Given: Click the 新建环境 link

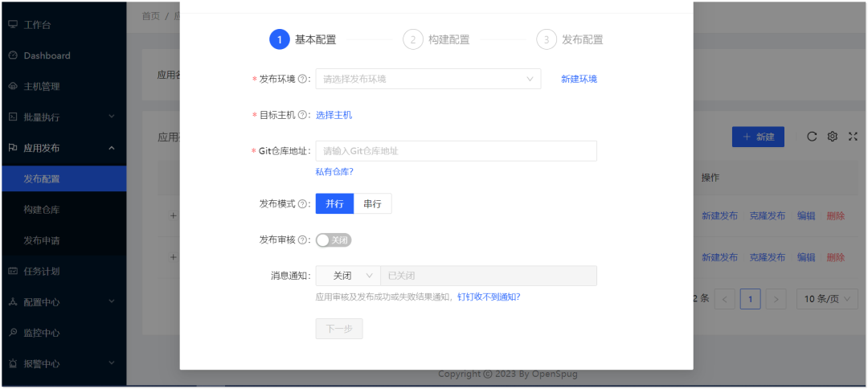Looking at the screenshot, I should 579,79.
